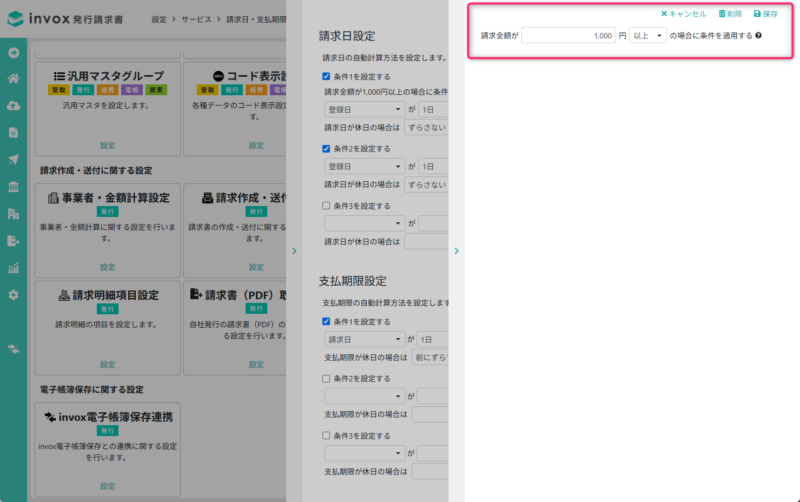The height and width of the screenshot is (502, 800).
Task: Uncheck 条件2を設定する under 請求日設定
Action: [x=326, y=148]
